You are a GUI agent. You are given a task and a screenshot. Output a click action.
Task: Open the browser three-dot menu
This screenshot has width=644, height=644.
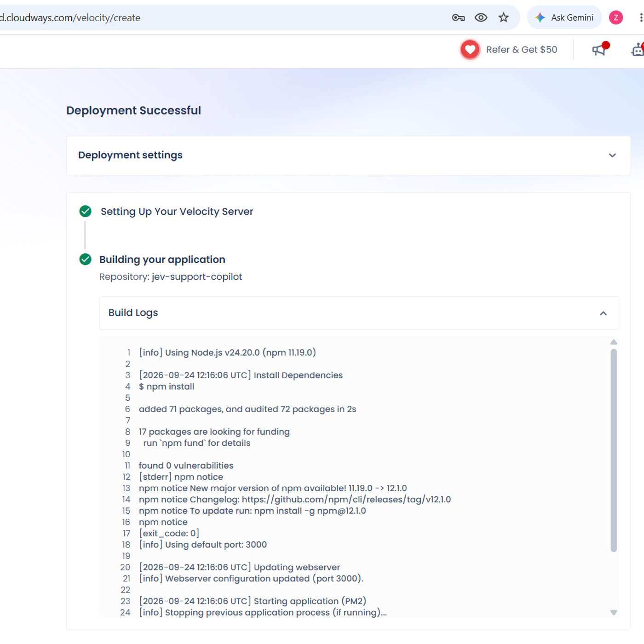pyautogui.click(x=641, y=18)
